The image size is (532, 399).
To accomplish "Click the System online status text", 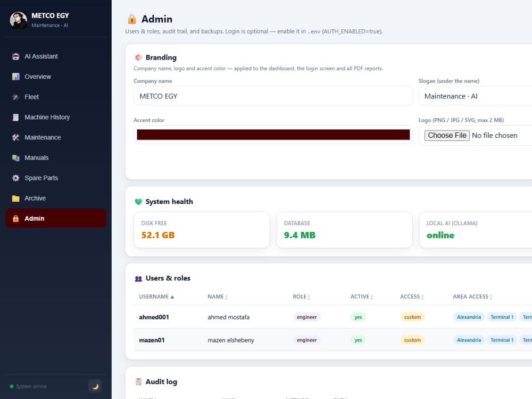I will click(31, 386).
